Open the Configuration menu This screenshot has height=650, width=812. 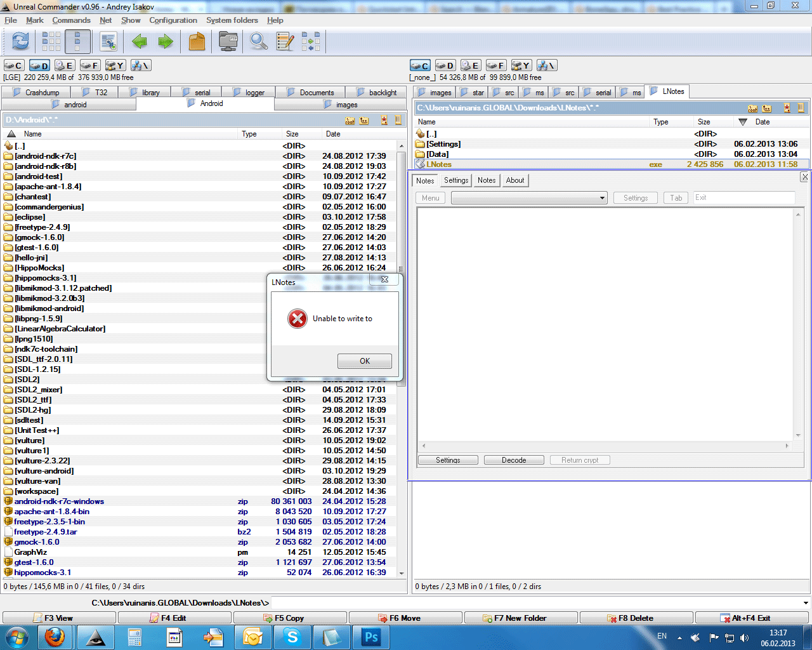(173, 20)
